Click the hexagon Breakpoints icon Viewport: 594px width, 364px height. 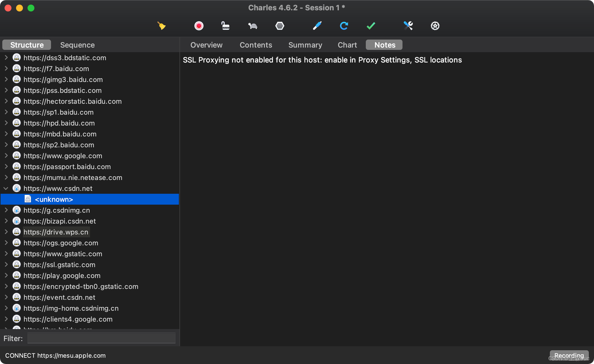[280, 26]
